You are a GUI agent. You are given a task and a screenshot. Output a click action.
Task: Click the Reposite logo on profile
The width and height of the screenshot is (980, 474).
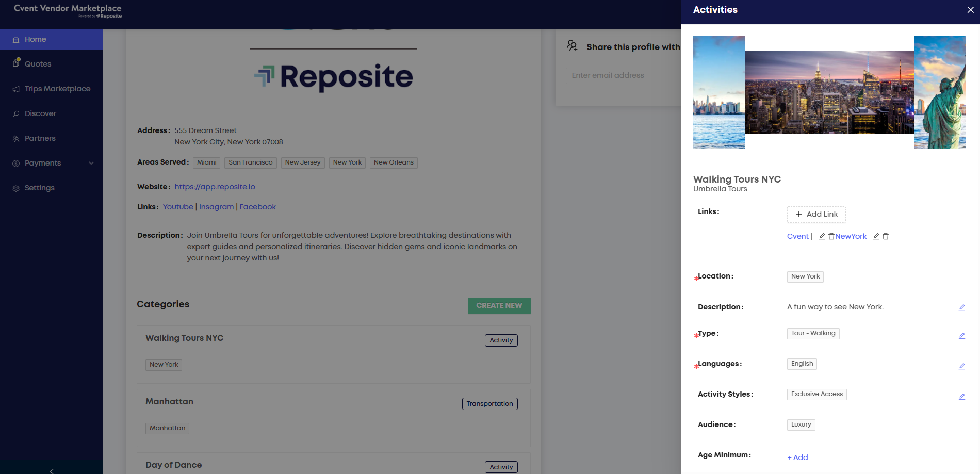(x=333, y=77)
